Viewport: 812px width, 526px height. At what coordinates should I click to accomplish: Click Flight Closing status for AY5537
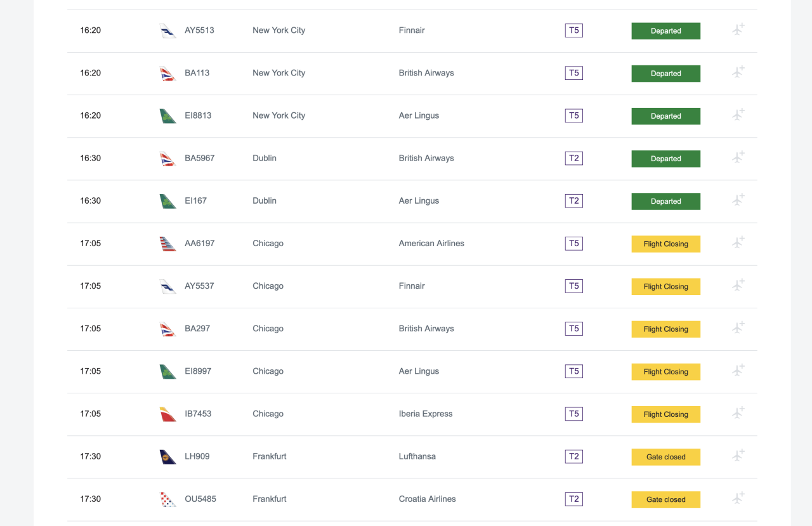(x=665, y=286)
